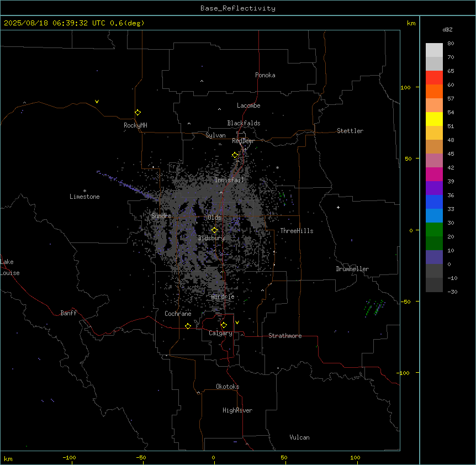Click the 57 value in dBZ legend
The width and height of the screenshot is (476, 465).
coord(451,98)
